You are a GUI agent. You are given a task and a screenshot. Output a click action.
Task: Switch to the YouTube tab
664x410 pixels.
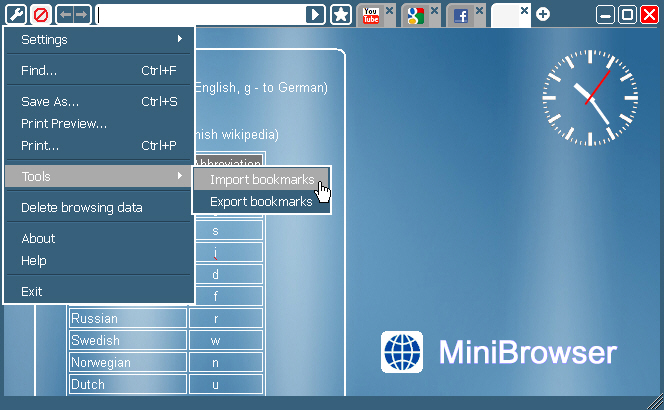371,16
